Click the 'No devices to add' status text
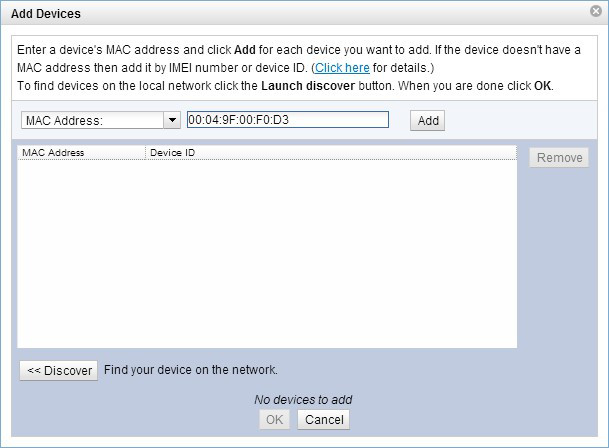 pos(303,400)
